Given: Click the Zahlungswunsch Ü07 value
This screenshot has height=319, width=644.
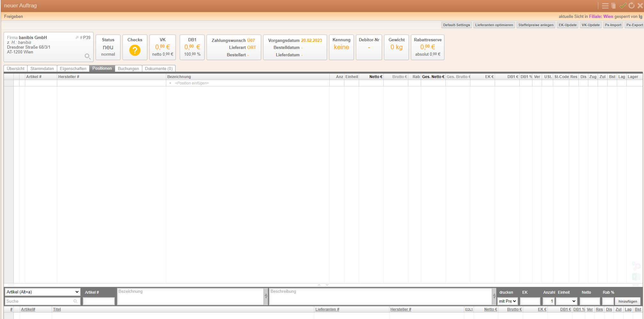Looking at the screenshot, I should [x=251, y=40].
